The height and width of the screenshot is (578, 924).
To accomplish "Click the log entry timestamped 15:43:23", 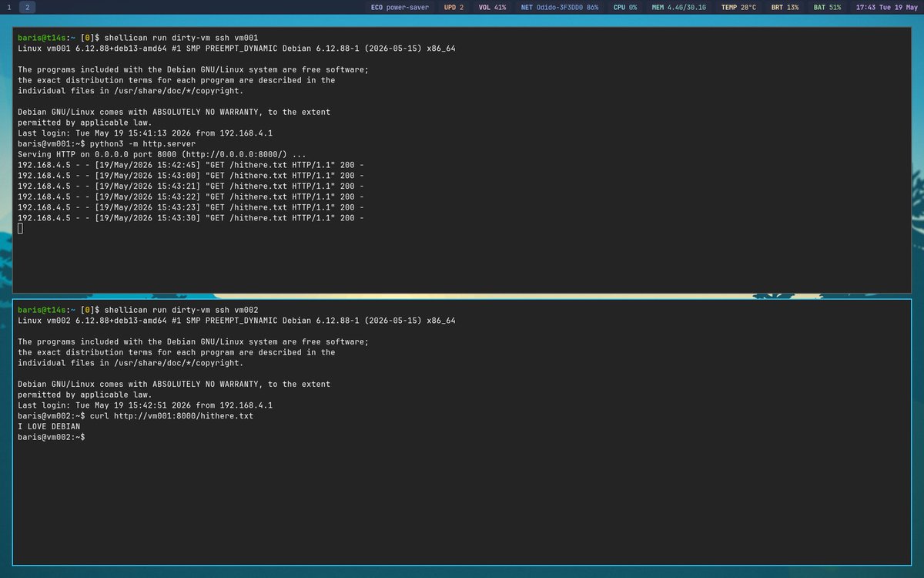I will tap(190, 207).
